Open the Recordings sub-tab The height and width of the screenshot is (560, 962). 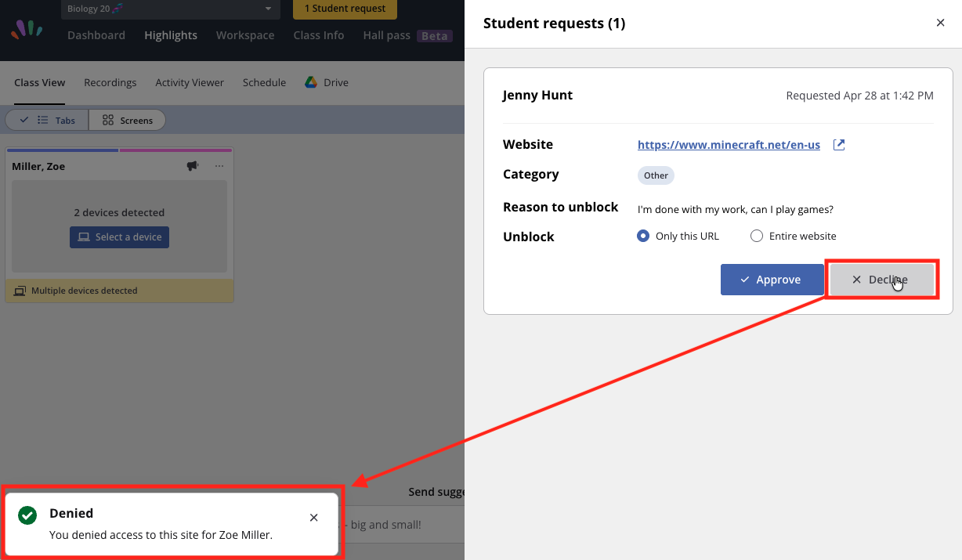point(110,82)
